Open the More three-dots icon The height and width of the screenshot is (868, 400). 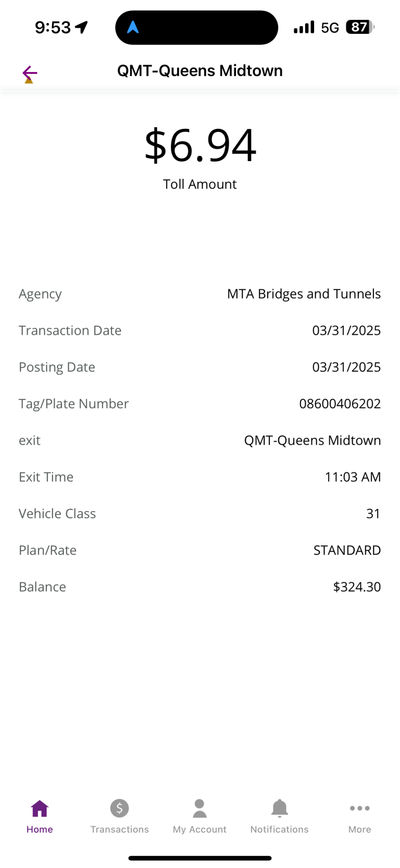[x=360, y=809]
